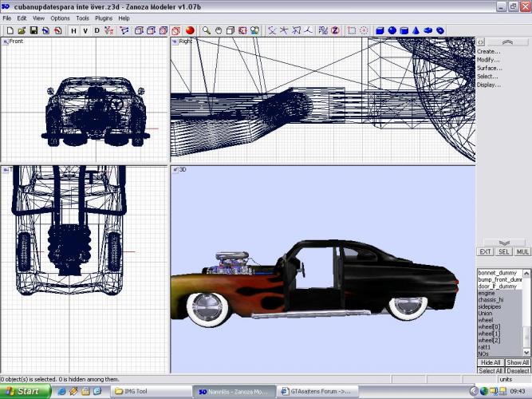This screenshot has height=399, width=532.
Task: Toggle the D axis lock button
Action: (x=97, y=30)
